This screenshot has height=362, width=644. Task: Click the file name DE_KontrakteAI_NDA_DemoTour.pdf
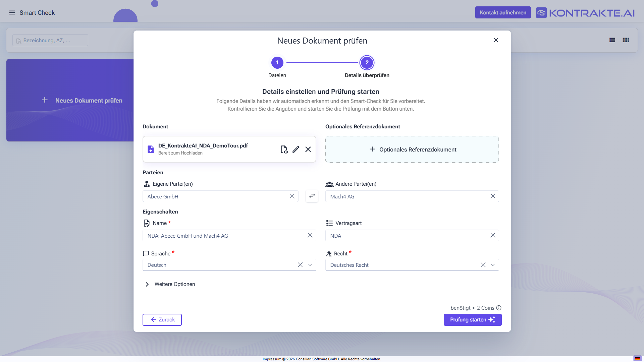pos(203,145)
